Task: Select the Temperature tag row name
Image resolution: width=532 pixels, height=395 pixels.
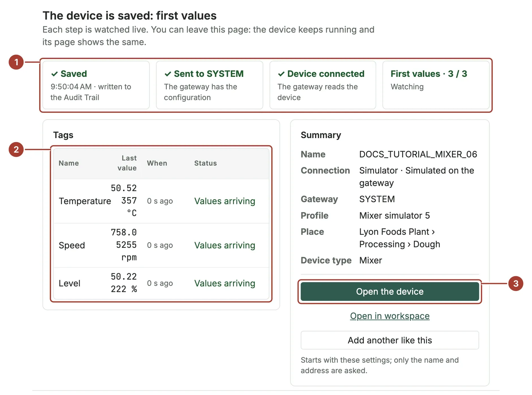Action: (x=85, y=201)
